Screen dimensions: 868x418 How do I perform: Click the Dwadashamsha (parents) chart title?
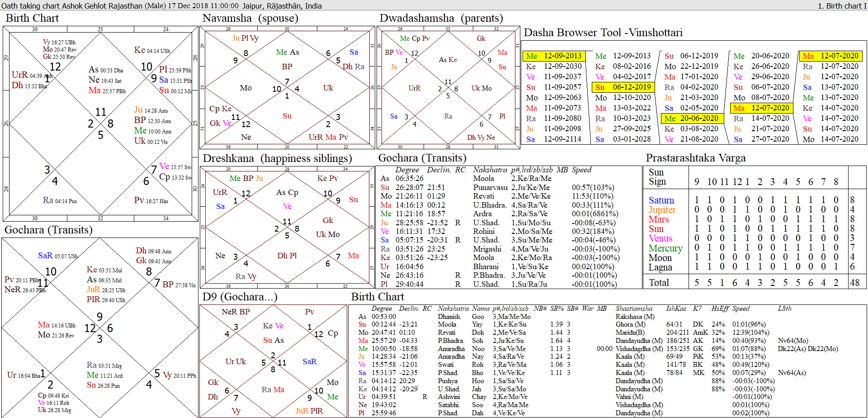441,18
